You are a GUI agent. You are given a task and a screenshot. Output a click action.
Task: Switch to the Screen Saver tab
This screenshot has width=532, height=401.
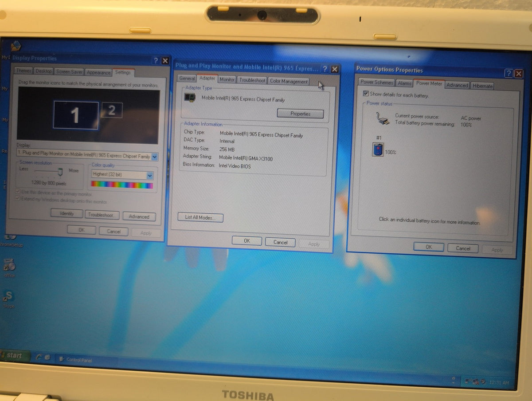click(70, 71)
